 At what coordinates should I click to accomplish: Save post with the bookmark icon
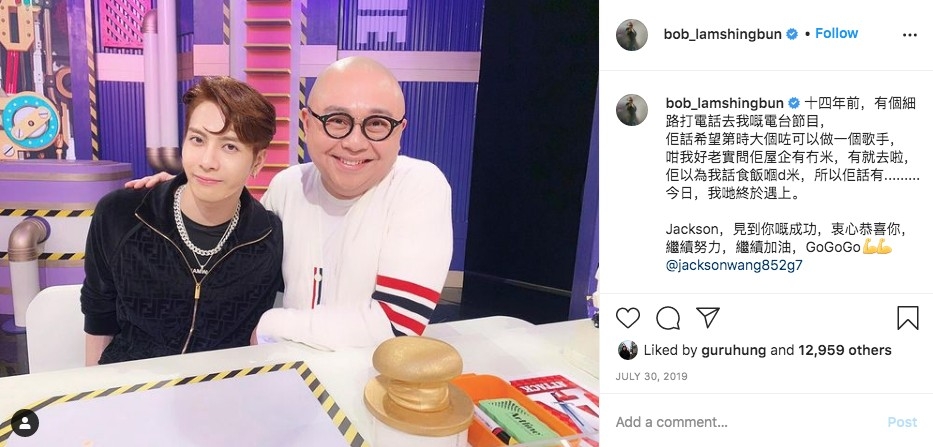[908, 318]
